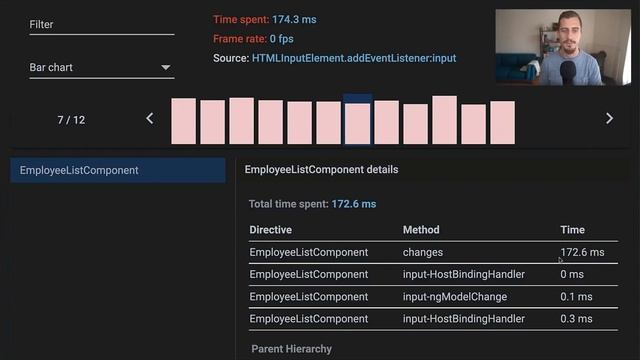Select EmployeeListComponent in the left list
The image size is (640, 360).
118,170
